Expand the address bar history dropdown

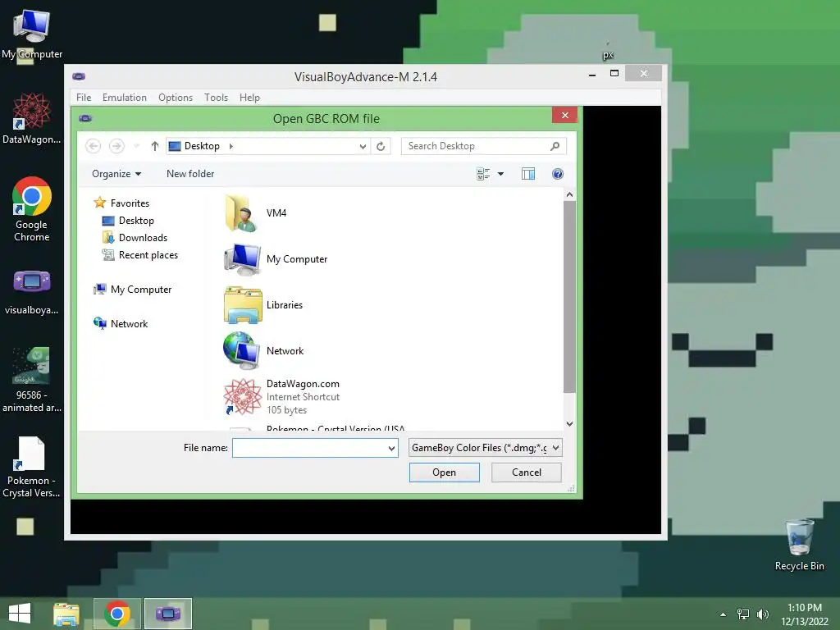(363, 146)
